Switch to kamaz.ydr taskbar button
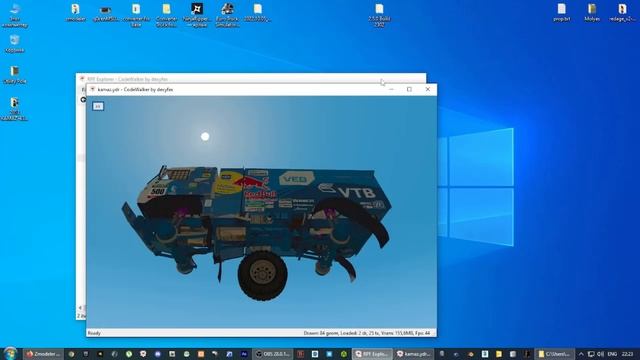The height and width of the screenshot is (360, 640). pyautogui.click(x=414, y=354)
